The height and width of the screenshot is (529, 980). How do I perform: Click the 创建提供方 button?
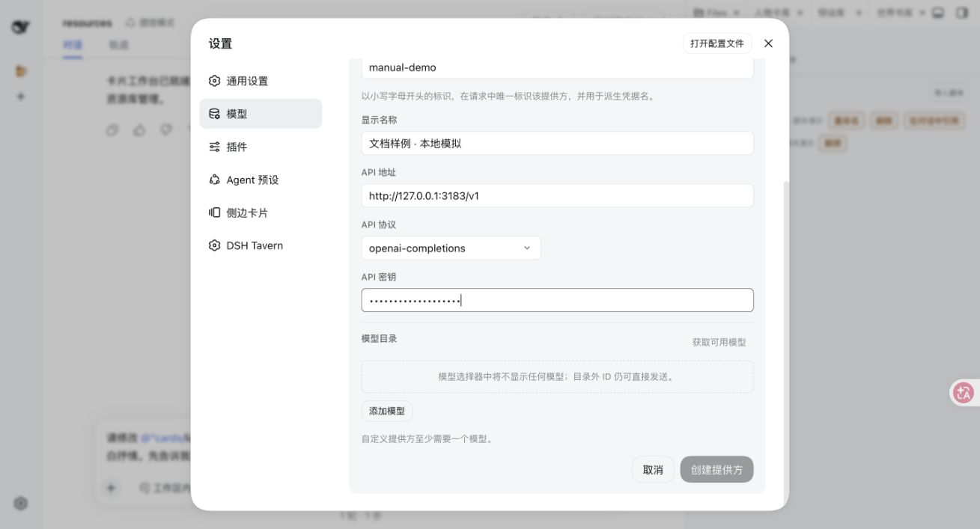716,470
